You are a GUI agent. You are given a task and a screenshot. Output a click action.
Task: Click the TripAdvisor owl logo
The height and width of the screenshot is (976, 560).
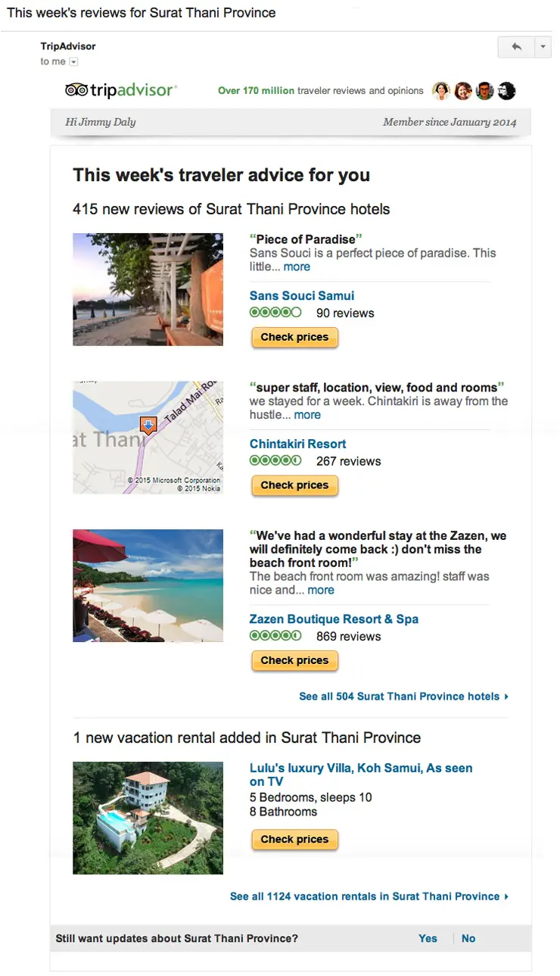(75, 90)
